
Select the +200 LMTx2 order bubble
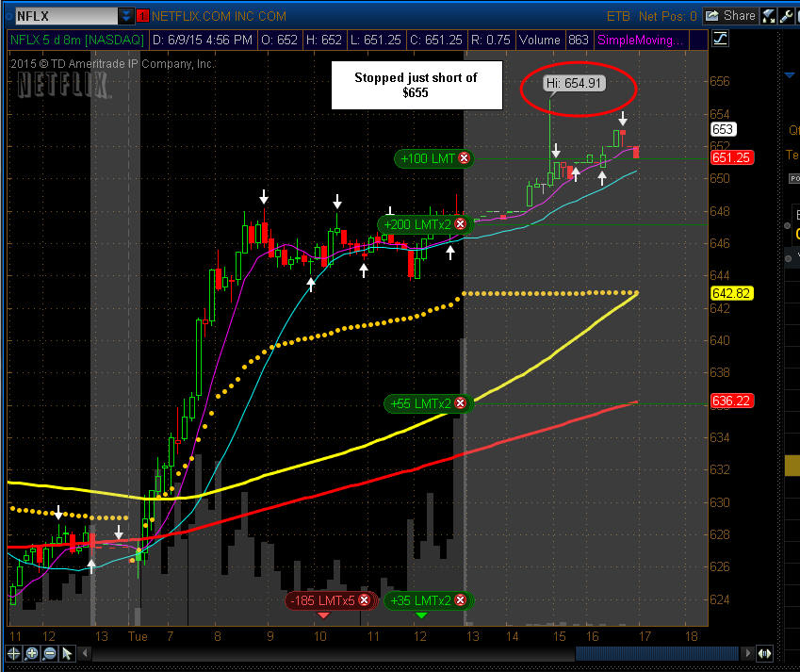pos(425,224)
